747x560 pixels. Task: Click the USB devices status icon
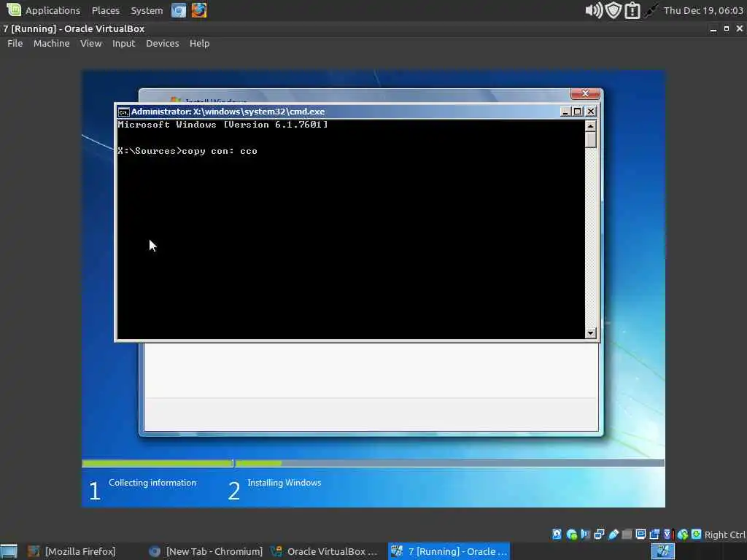613,534
